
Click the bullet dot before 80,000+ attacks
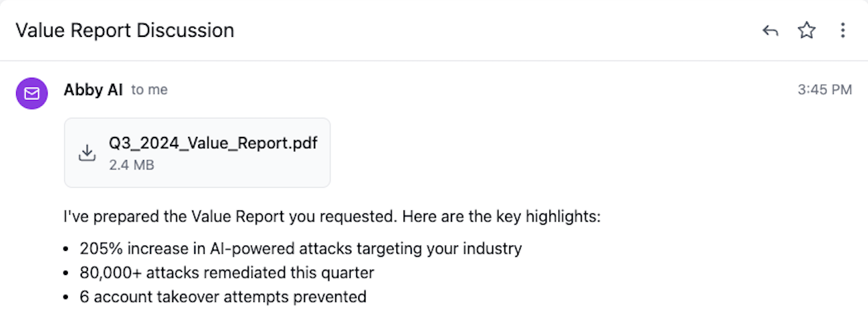pos(67,274)
